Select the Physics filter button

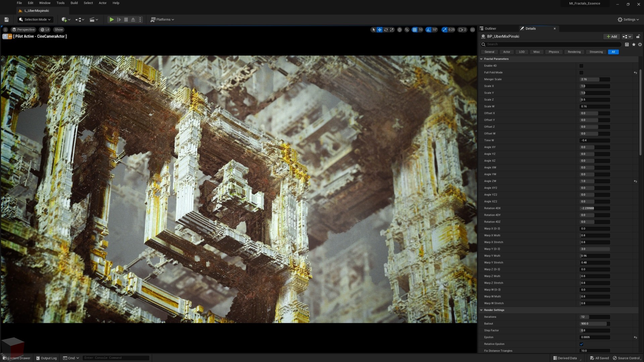pyautogui.click(x=554, y=52)
